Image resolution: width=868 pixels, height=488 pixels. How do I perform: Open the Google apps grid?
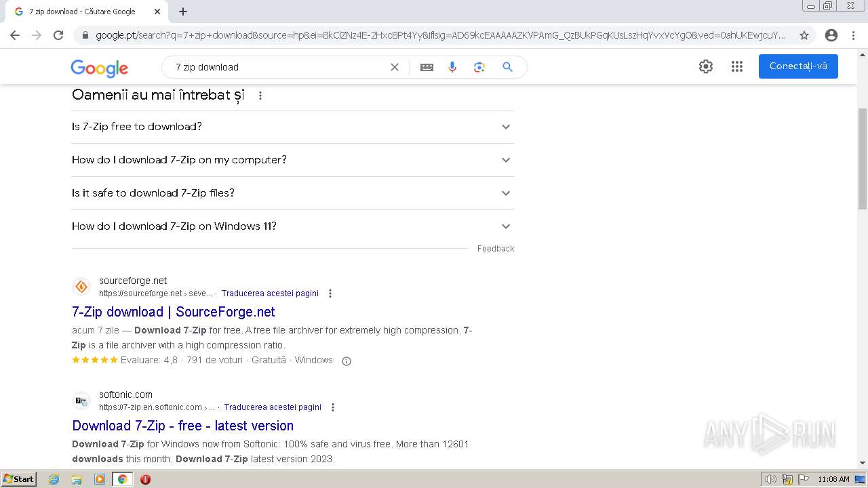point(737,66)
